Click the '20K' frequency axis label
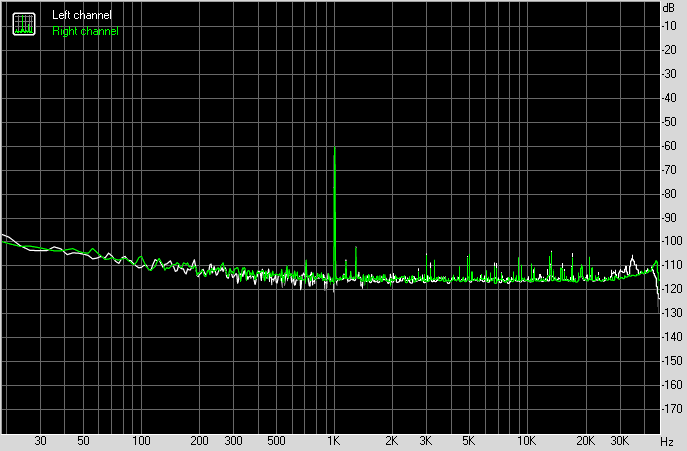The width and height of the screenshot is (687, 451). [x=585, y=441]
